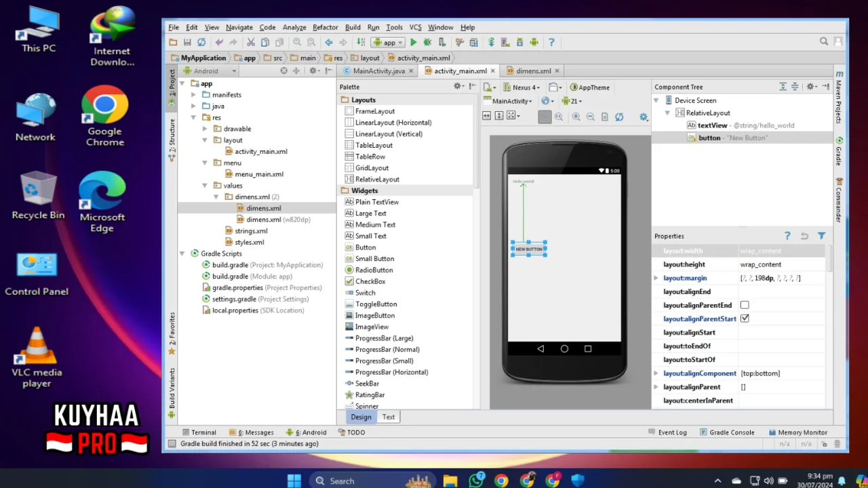Click the AppTheme button in designer toolbar
This screenshot has height=488, width=868.
(590, 87)
